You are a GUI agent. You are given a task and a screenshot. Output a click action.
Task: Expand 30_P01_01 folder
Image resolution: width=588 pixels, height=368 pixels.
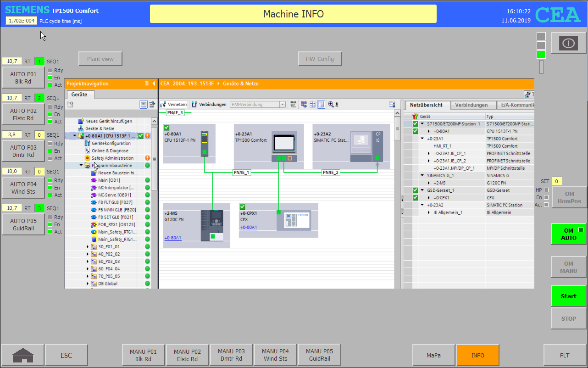click(88, 246)
